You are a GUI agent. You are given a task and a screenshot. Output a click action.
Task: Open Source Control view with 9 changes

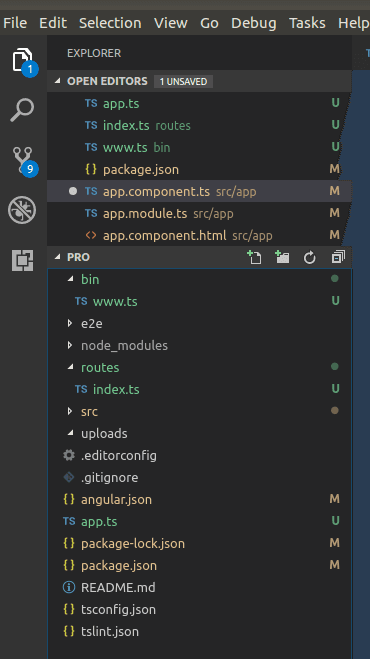(x=24, y=161)
